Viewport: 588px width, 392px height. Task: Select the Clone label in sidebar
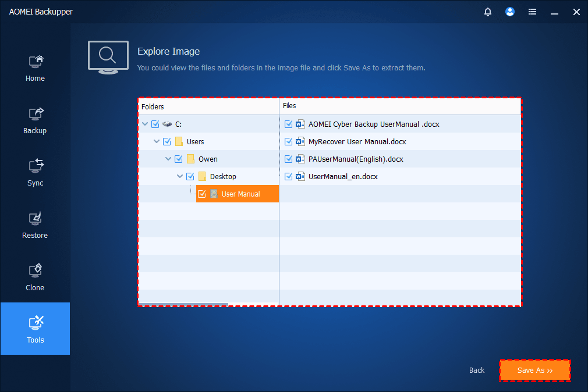pos(35,288)
